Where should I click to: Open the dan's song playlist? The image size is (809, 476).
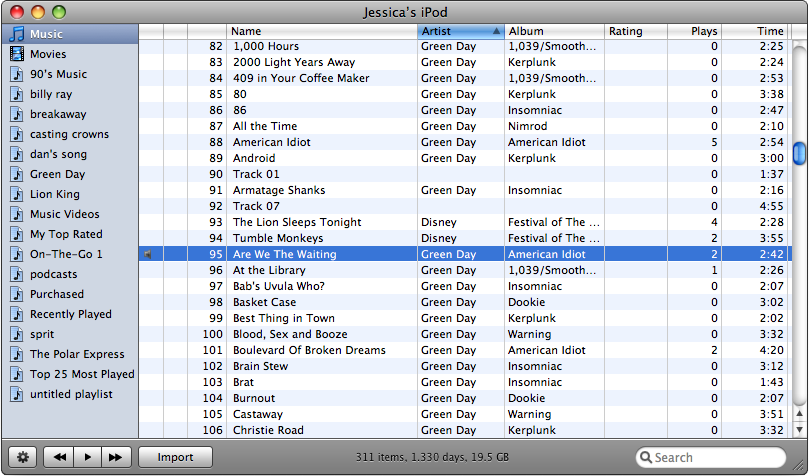[x=70, y=154]
